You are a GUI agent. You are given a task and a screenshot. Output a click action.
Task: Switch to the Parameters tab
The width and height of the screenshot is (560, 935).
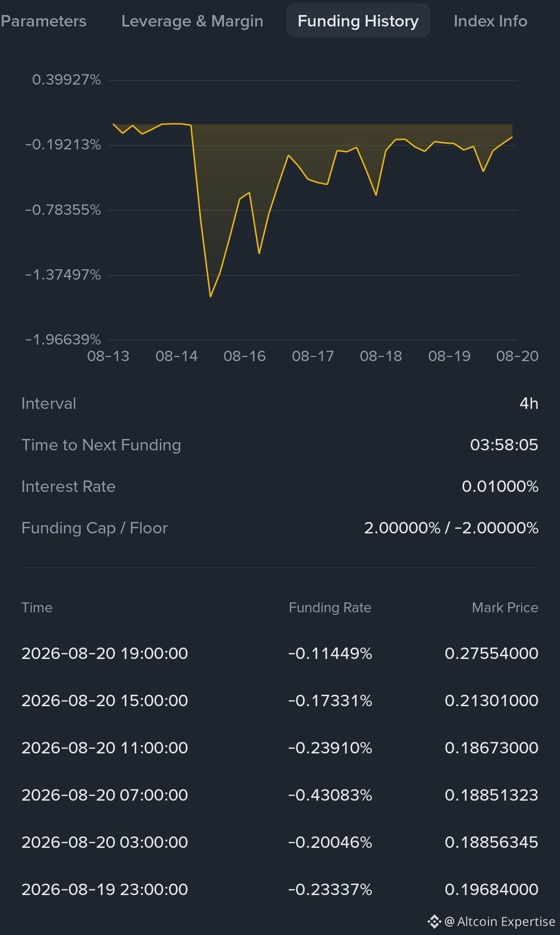tap(44, 21)
